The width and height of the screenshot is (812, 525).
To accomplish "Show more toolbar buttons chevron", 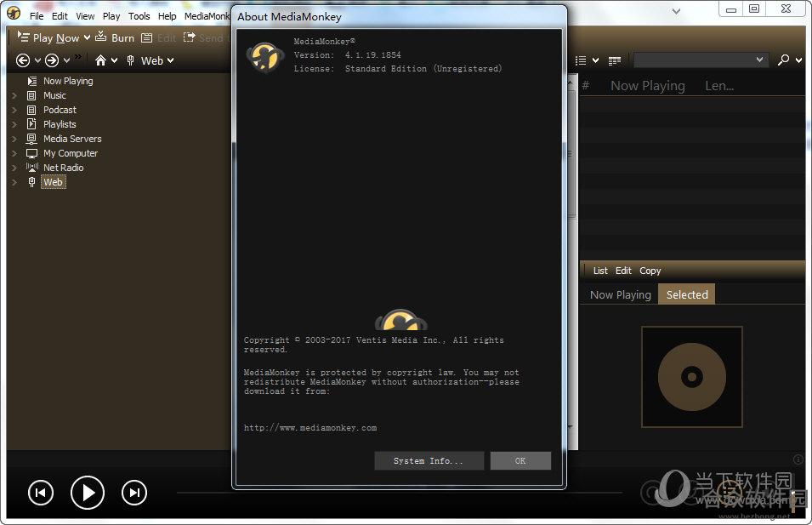I will coord(78,56).
